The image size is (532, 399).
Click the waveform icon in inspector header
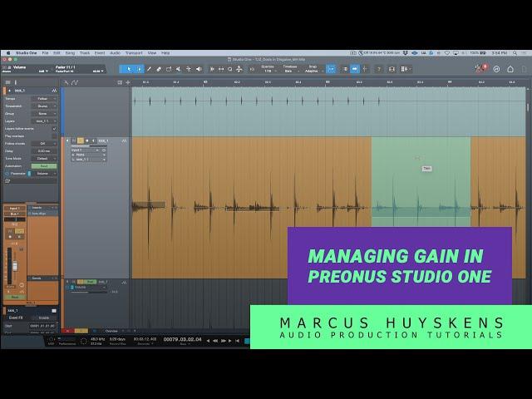click(x=54, y=91)
